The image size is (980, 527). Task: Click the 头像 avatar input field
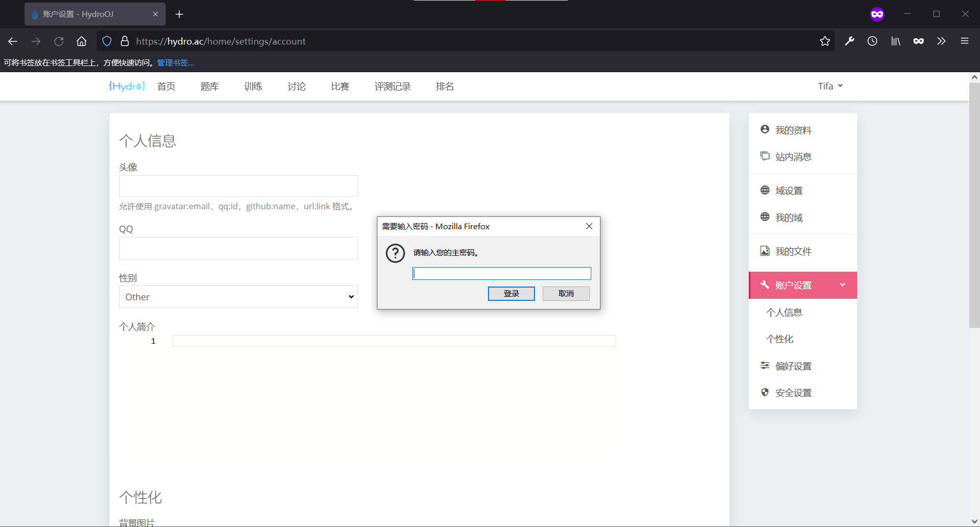[238, 186]
